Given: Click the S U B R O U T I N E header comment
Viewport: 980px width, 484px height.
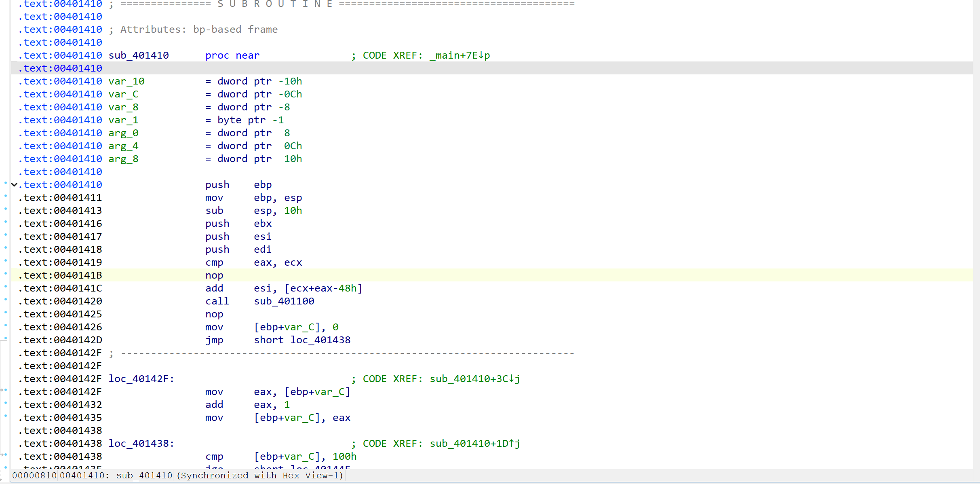Looking at the screenshot, I should (275, 4).
